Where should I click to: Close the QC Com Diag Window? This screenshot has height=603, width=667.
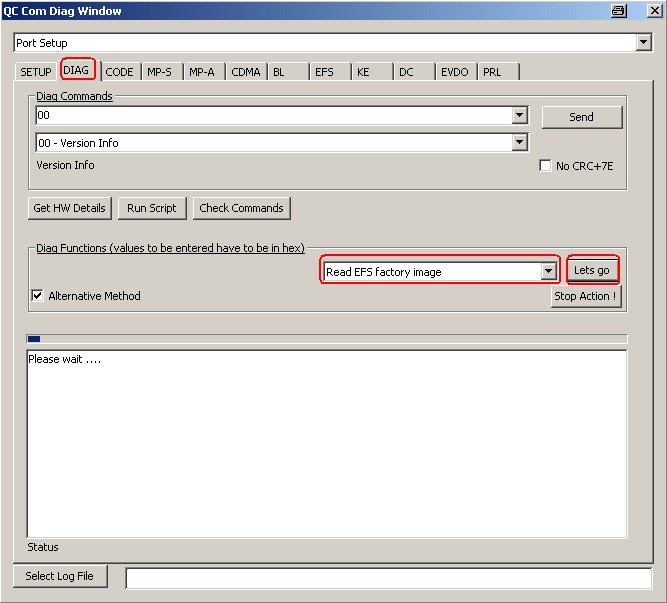click(649, 11)
